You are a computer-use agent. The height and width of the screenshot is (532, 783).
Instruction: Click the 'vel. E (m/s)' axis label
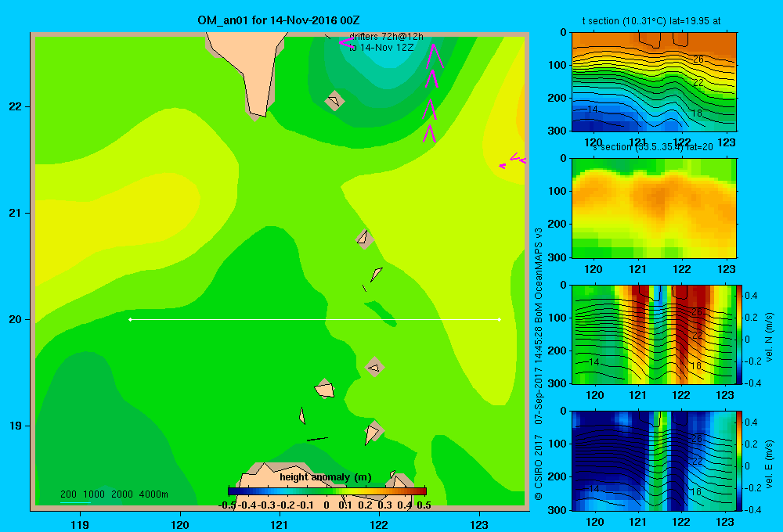click(x=769, y=464)
